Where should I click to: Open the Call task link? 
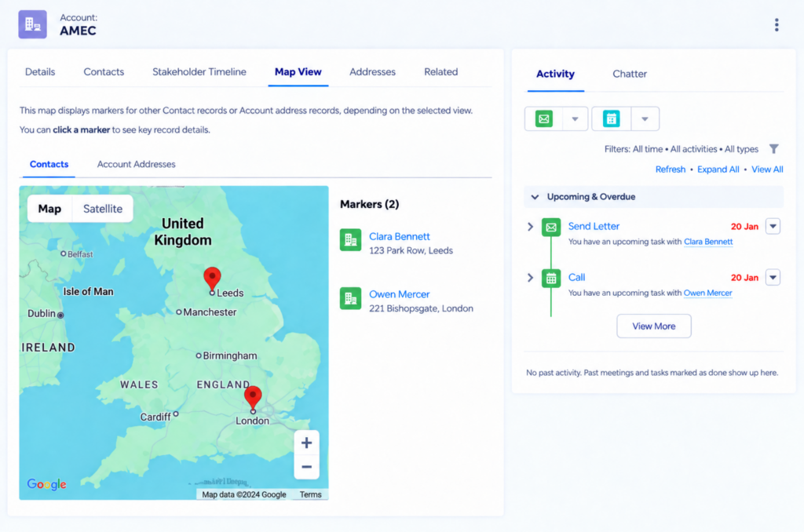pos(576,277)
